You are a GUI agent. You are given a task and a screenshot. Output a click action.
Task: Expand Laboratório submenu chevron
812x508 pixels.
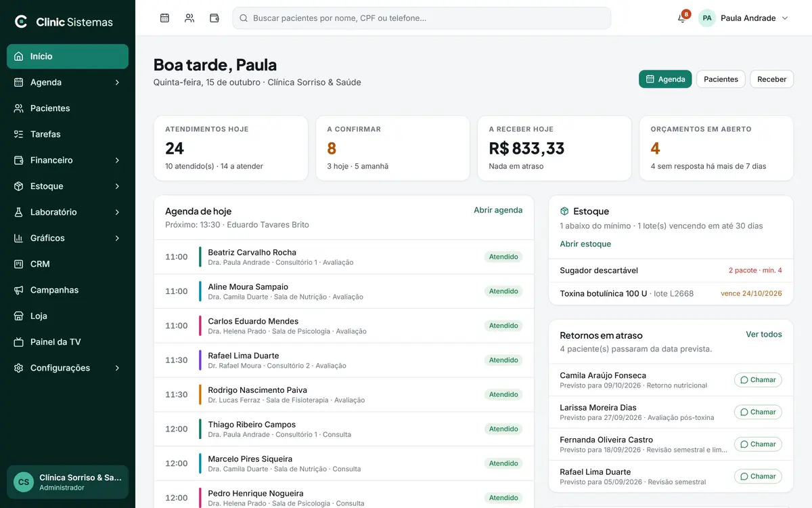coord(117,212)
